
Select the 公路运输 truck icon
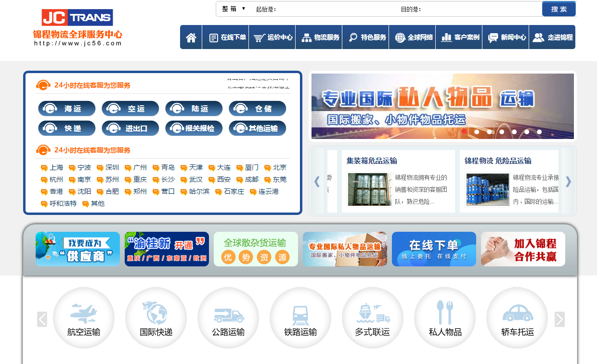coord(228,318)
